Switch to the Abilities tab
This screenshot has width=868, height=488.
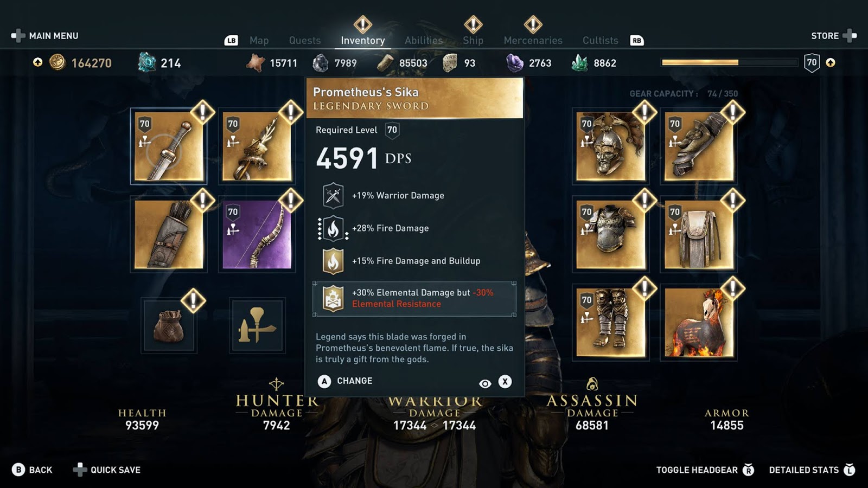(424, 40)
